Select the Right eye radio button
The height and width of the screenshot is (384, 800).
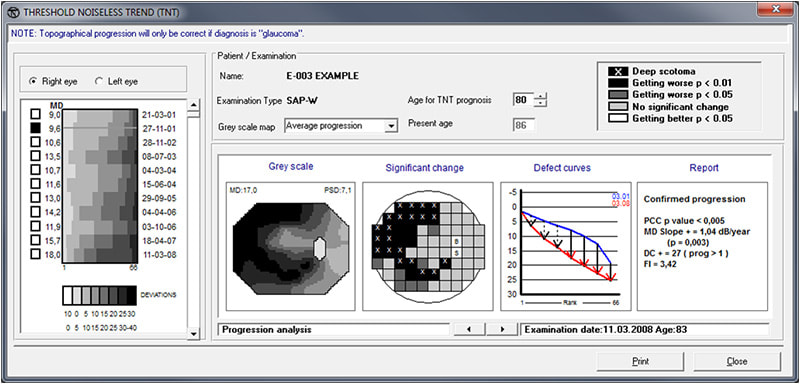[x=34, y=81]
